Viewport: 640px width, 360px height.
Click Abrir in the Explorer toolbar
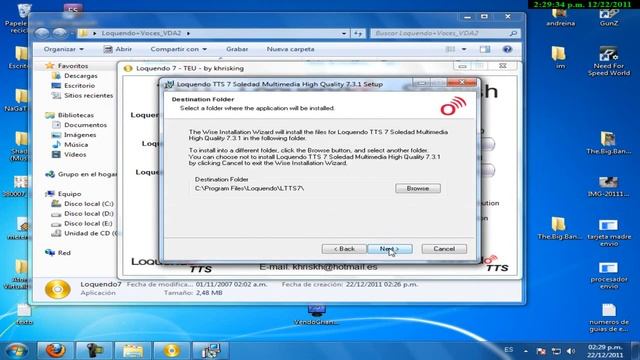118,49
